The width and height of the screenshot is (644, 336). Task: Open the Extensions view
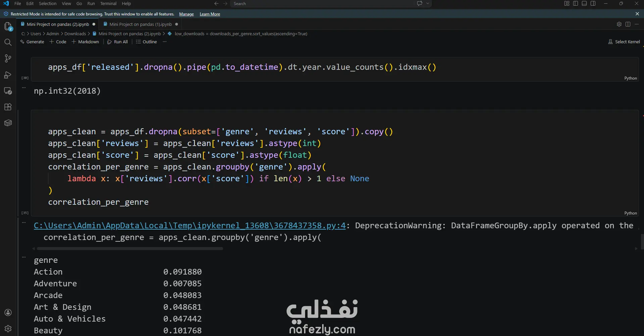click(x=8, y=107)
